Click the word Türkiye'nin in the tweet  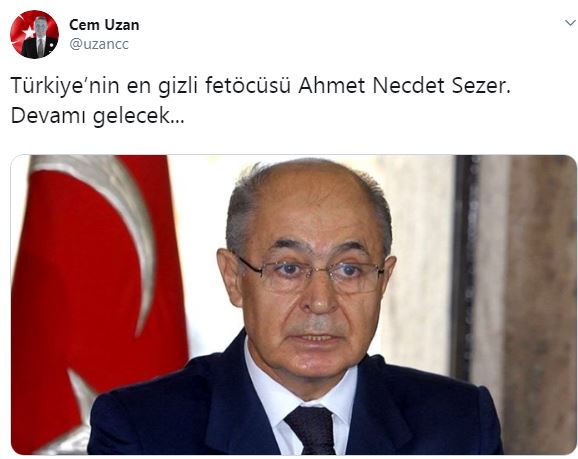(x=65, y=86)
